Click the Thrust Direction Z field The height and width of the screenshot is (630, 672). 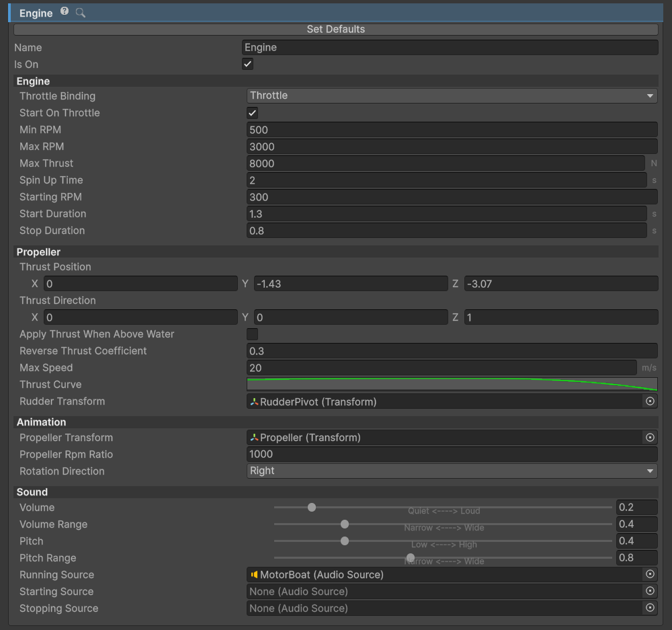(x=561, y=317)
